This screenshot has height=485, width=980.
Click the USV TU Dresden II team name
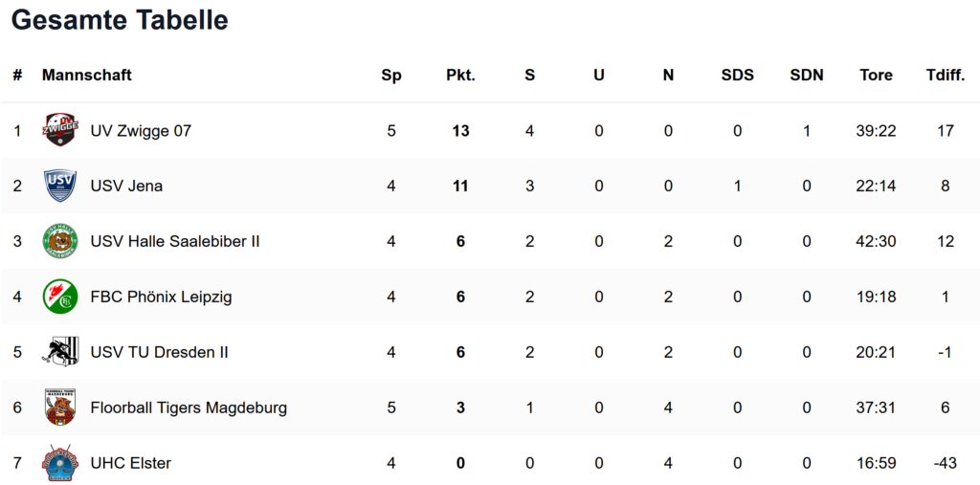coord(160,352)
